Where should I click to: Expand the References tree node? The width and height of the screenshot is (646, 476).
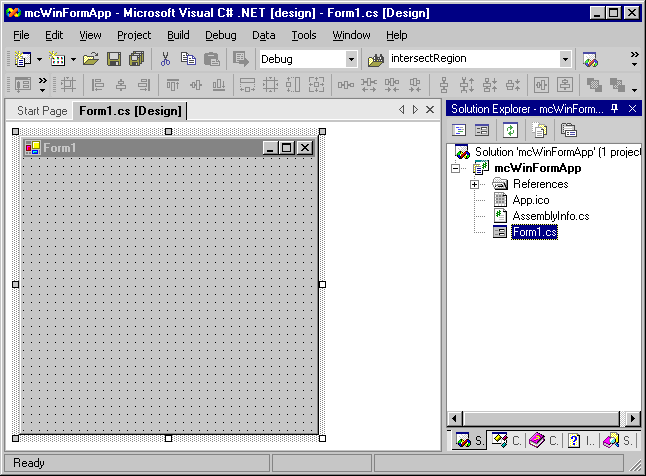click(x=475, y=184)
